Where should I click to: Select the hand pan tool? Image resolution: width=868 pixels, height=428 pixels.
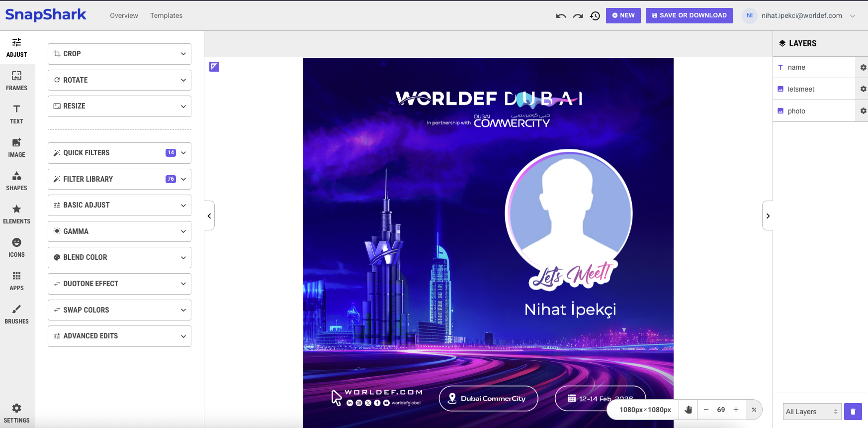point(688,410)
